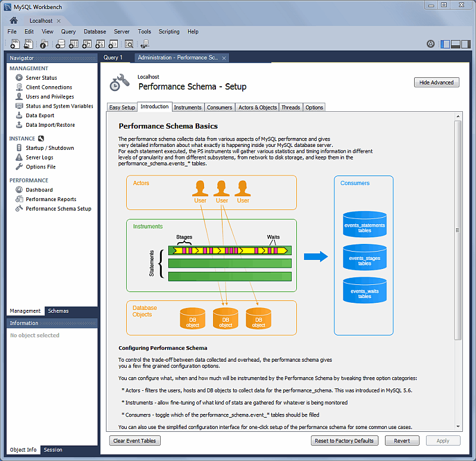Image resolution: width=476 pixels, height=461 pixels.
Task: Click the scroll up arrow in introduction pane
Action: pyautogui.click(x=458, y=116)
